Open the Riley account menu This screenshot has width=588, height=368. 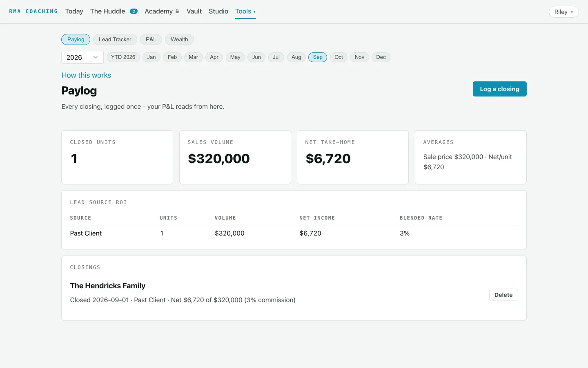(x=563, y=12)
